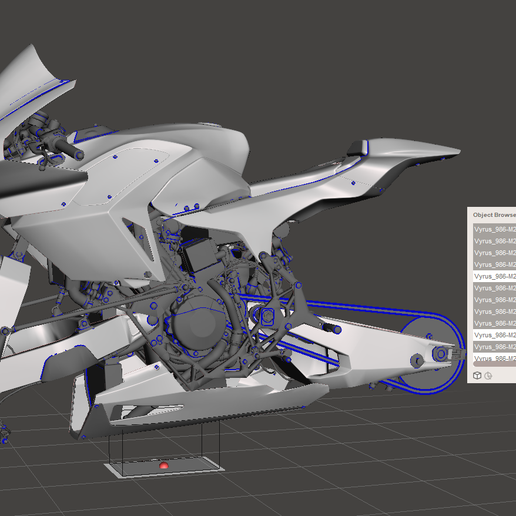Select the round engine clutch cover on the model
The image size is (516, 516).
tap(198, 324)
